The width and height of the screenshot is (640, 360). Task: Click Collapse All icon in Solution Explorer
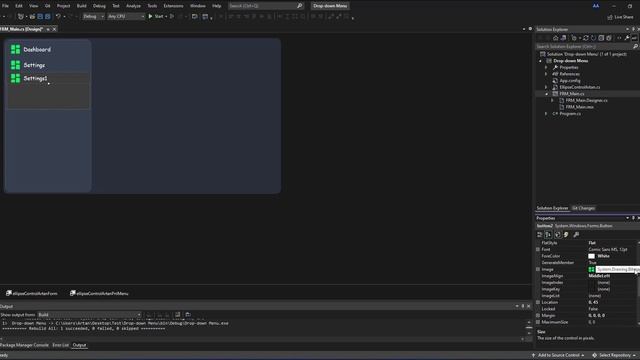click(x=601, y=38)
